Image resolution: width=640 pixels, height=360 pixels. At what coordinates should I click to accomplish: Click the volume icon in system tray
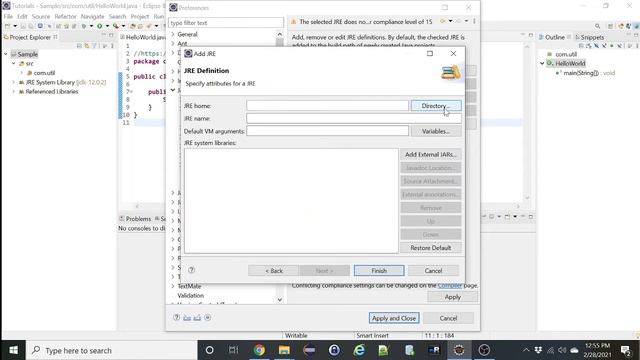tap(562, 350)
